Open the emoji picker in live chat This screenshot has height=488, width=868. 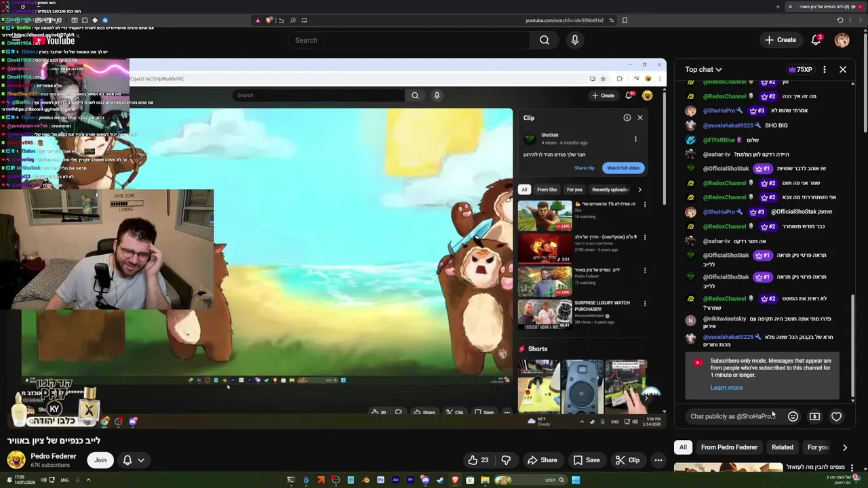pyautogui.click(x=793, y=416)
